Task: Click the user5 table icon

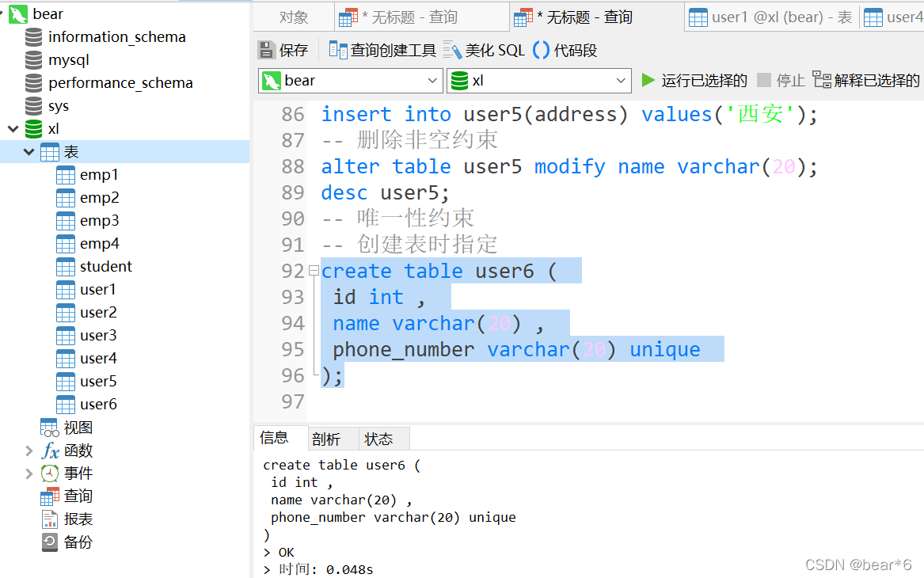Action: click(x=66, y=382)
